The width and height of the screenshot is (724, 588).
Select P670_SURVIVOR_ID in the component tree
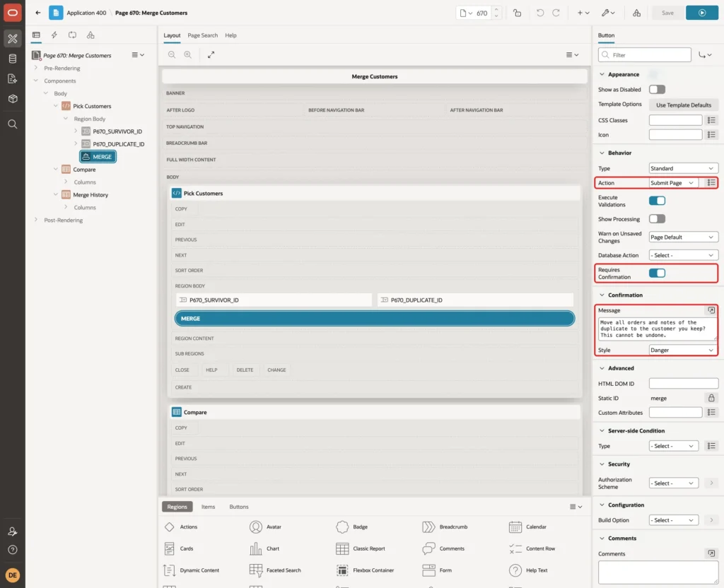point(117,131)
